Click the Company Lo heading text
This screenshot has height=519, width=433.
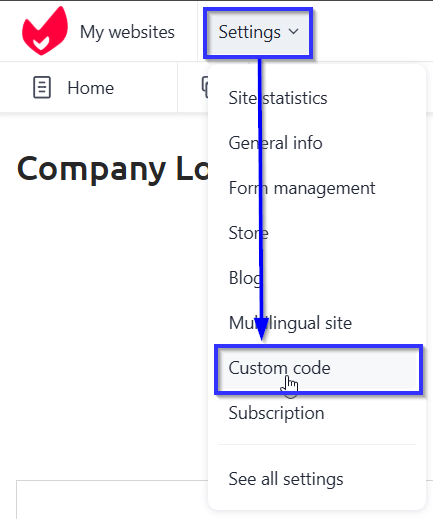tap(113, 169)
